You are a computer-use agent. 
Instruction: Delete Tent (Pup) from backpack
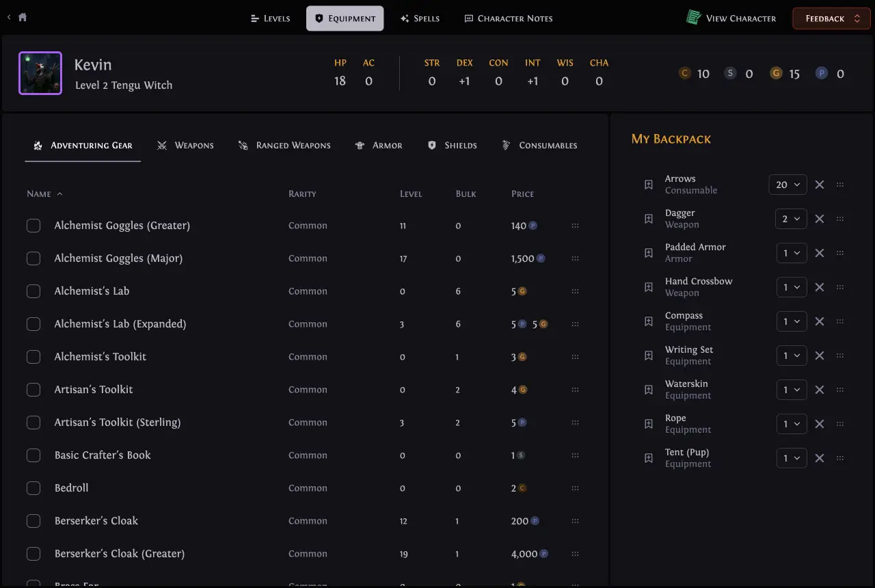pos(820,458)
